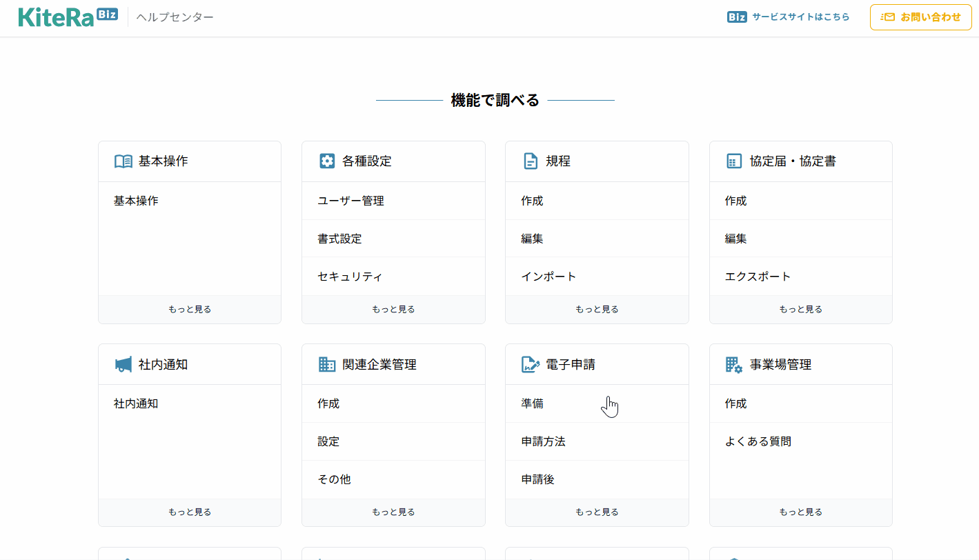Click the KiteRa Biz logo

tap(68, 17)
